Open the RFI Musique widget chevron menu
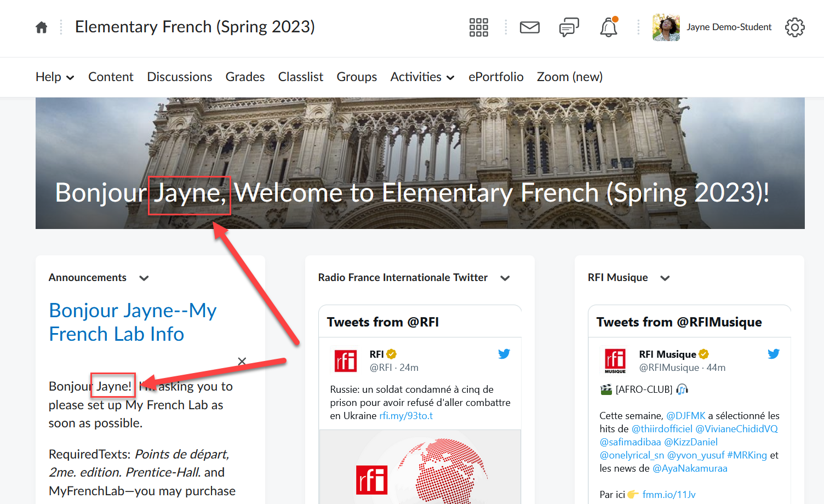 coord(665,278)
